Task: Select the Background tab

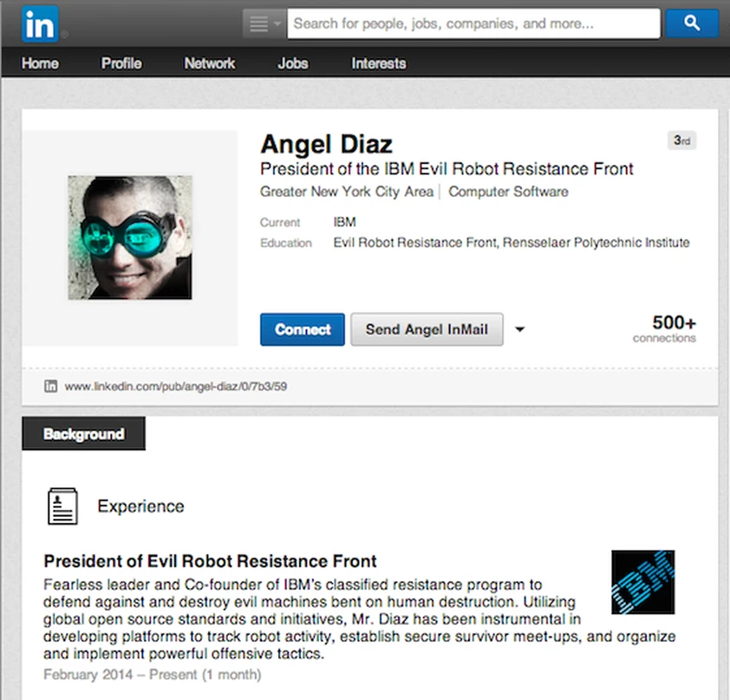Action: 84,434
